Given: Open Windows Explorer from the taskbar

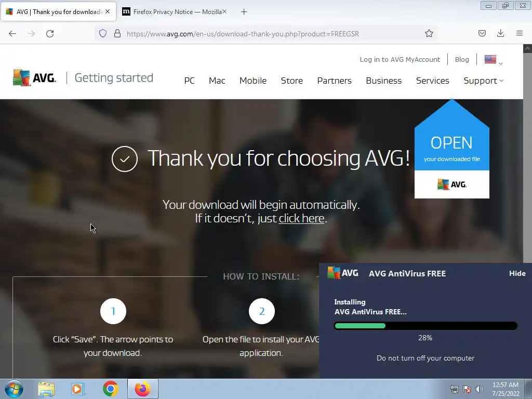Looking at the screenshot, I should (46, 389).
